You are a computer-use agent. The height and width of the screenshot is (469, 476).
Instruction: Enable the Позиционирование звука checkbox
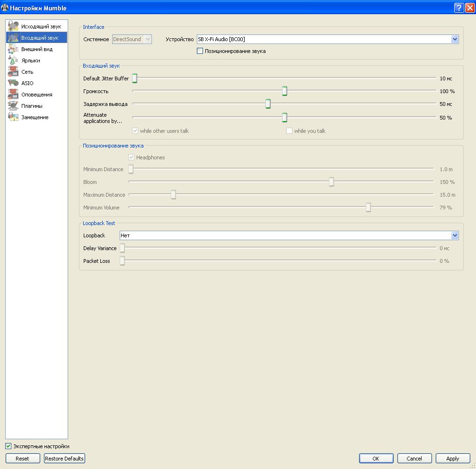click(x=200, y=51)
